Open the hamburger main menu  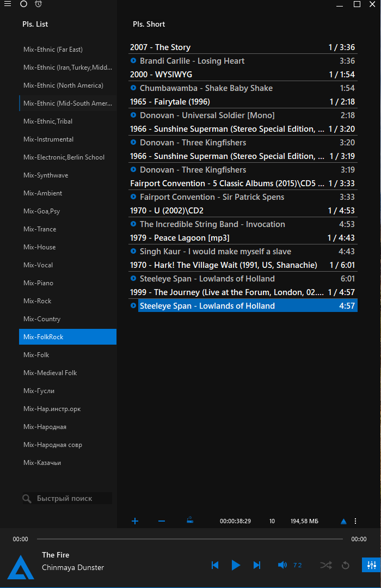8,4
